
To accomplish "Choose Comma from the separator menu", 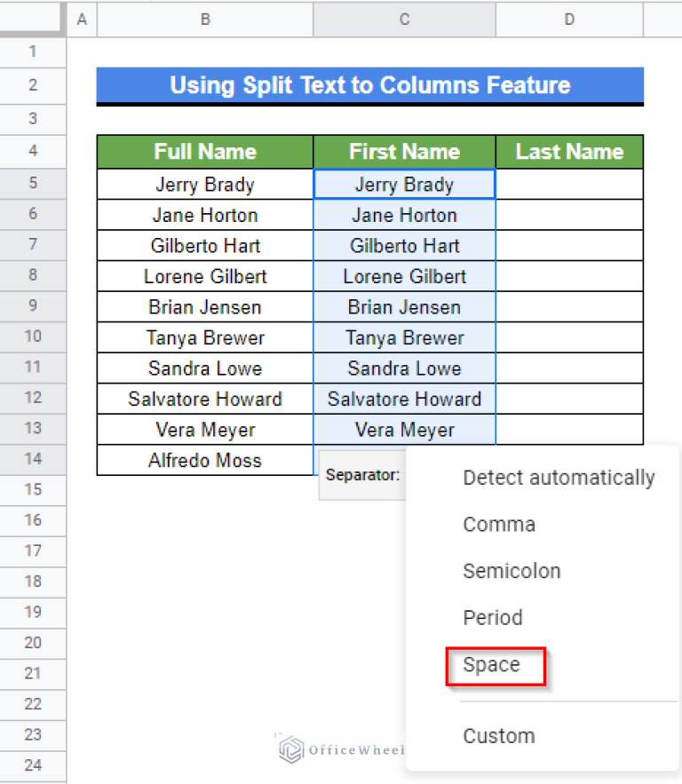I will point(498,524).
